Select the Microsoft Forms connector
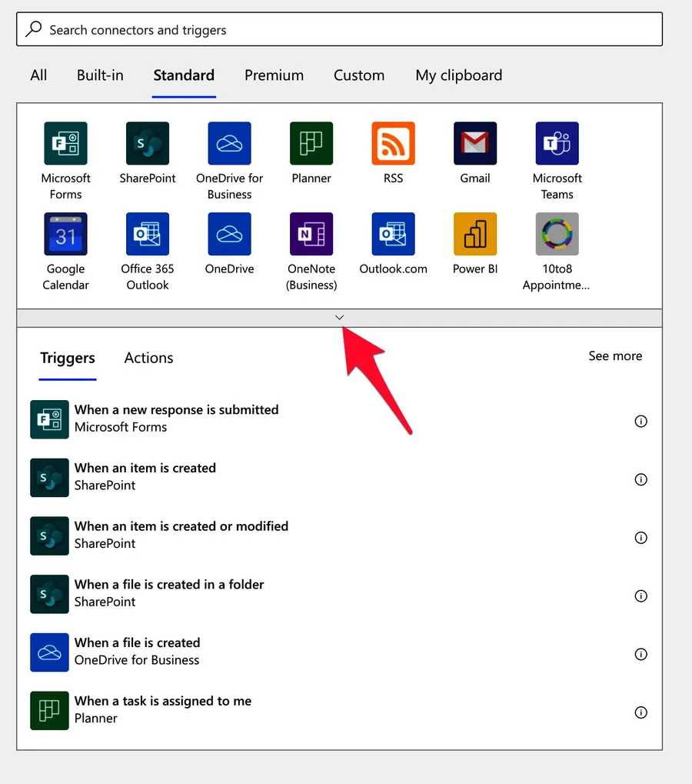692x784 pixels. [65, 143]
